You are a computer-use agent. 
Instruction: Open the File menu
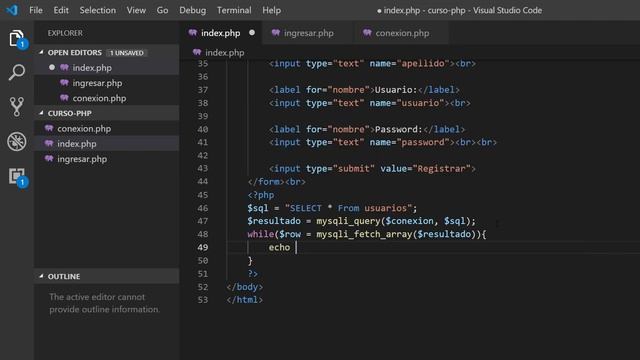tap(36, 10)
